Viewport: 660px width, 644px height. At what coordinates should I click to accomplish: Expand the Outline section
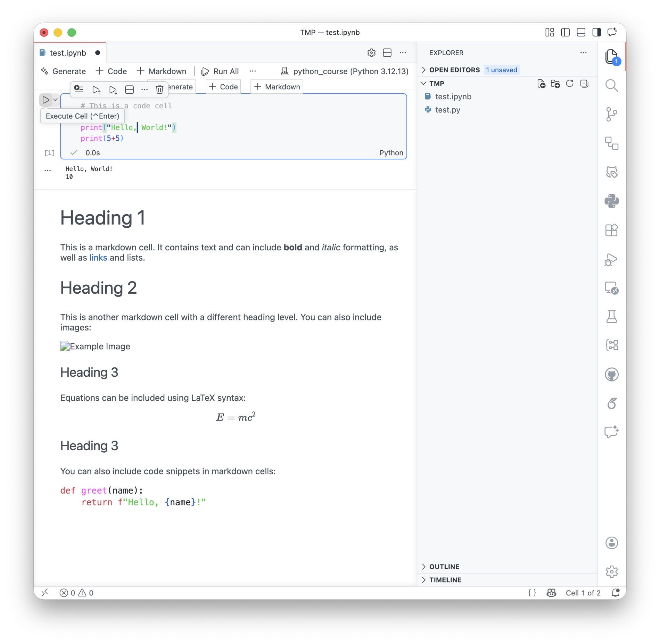click(x=444, y=567)
